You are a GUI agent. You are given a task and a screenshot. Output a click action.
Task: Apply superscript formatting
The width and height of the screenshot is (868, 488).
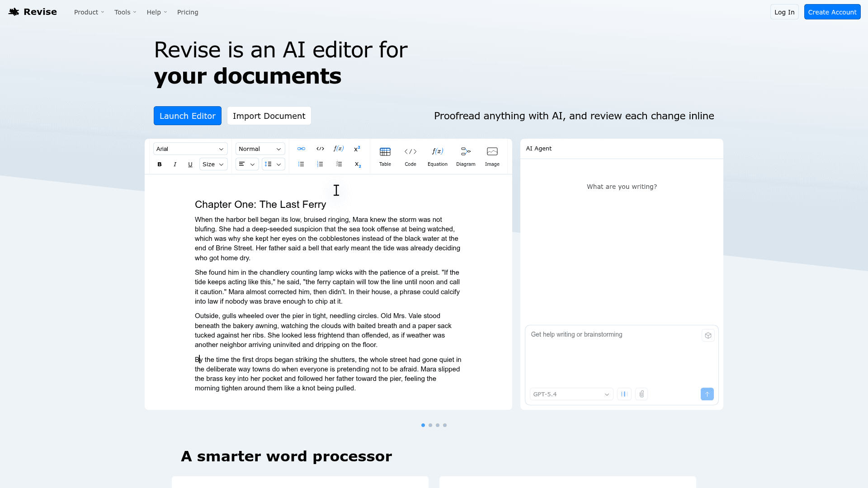357,149
